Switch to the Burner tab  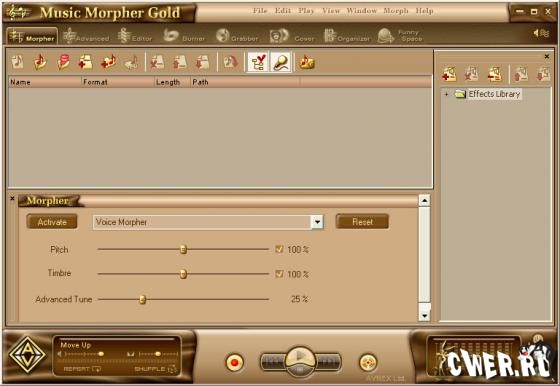(x=184, y=37)
